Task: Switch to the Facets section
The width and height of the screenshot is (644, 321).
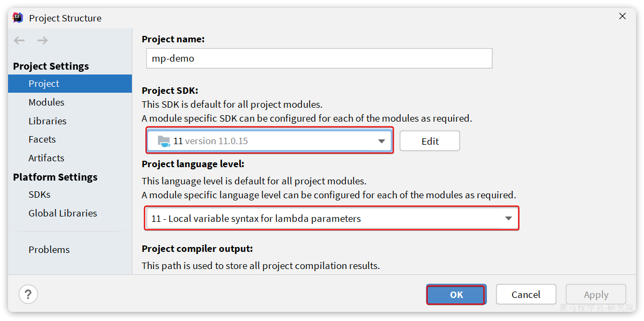Action: pyautogui.click(x=42, y=139)
